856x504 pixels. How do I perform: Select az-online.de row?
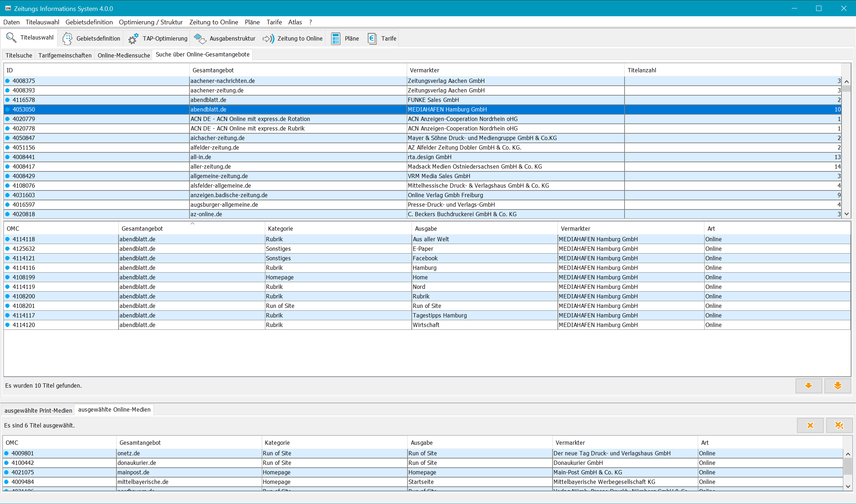[422, 214]
